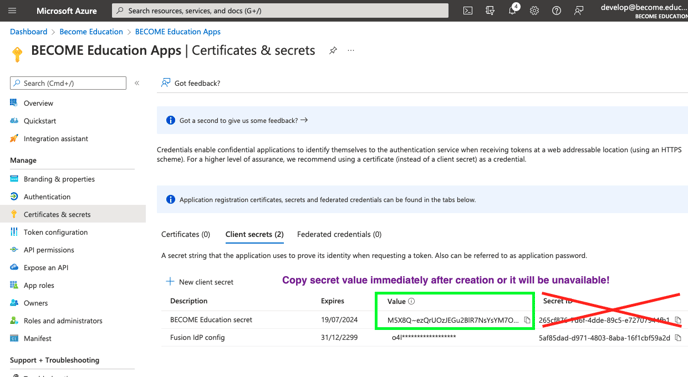Select the Fusion IdP config description
Viewport: 688px width, 377px height.
197,337
